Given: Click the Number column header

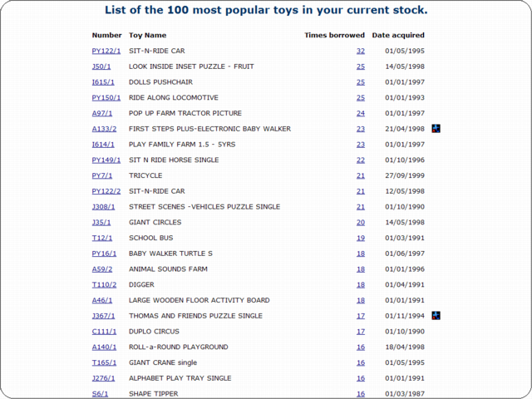Looking at the screenshot, I should (x=107, y=35).
